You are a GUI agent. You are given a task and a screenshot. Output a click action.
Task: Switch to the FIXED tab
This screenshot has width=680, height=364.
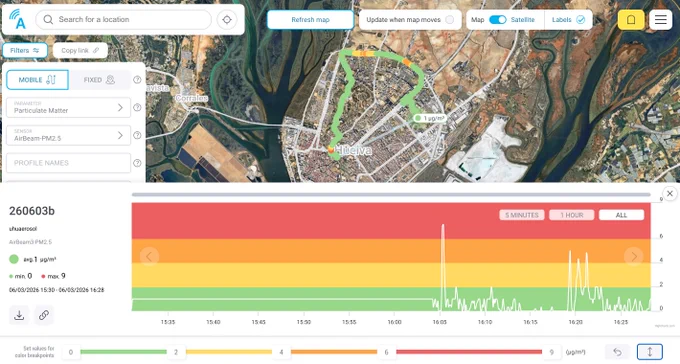click(x=99, y=80)
